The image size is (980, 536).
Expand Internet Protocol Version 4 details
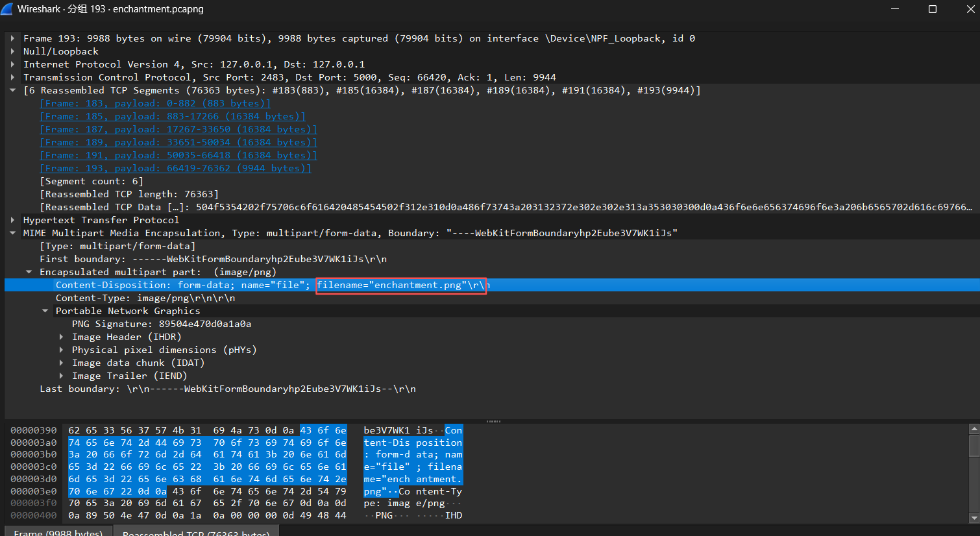click(12, 64)
